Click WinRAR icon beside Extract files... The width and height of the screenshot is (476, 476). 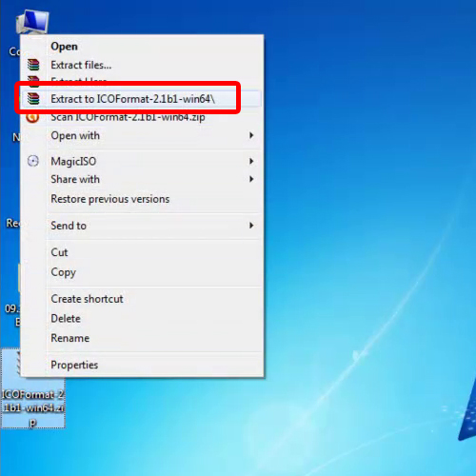(x=33, y=65)
